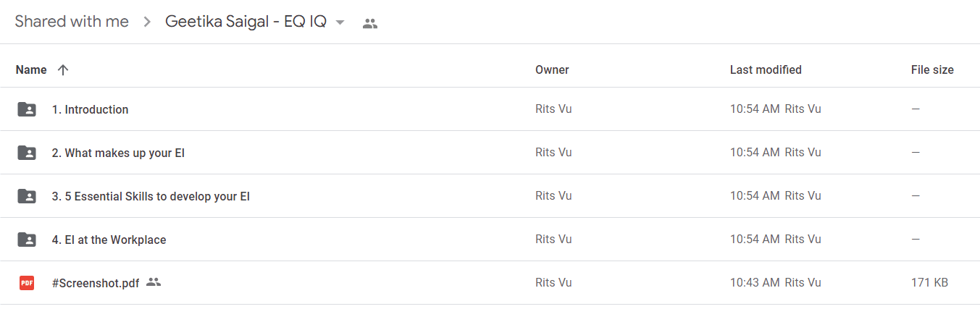Select 3. 5 Essential Skills to develop your EI

point(151,196)
